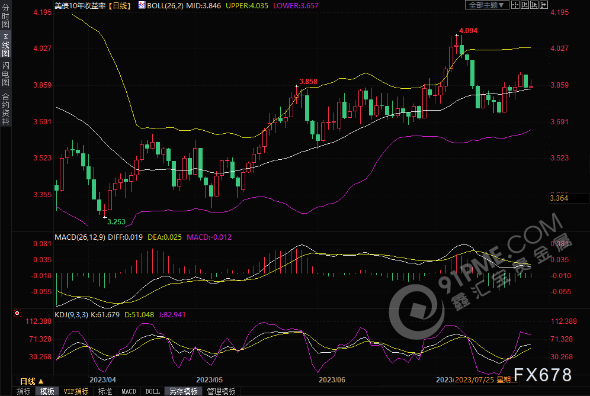This screenshot has height=396, width=590.
Task: Click the BOLL indicator settings icon
Action: coord(142,5)
